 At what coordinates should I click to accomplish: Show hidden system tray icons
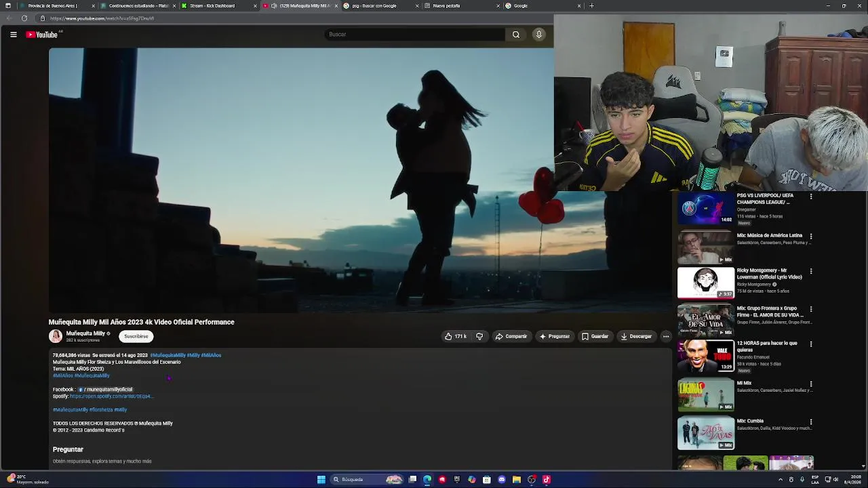click(x=781, y=480)
